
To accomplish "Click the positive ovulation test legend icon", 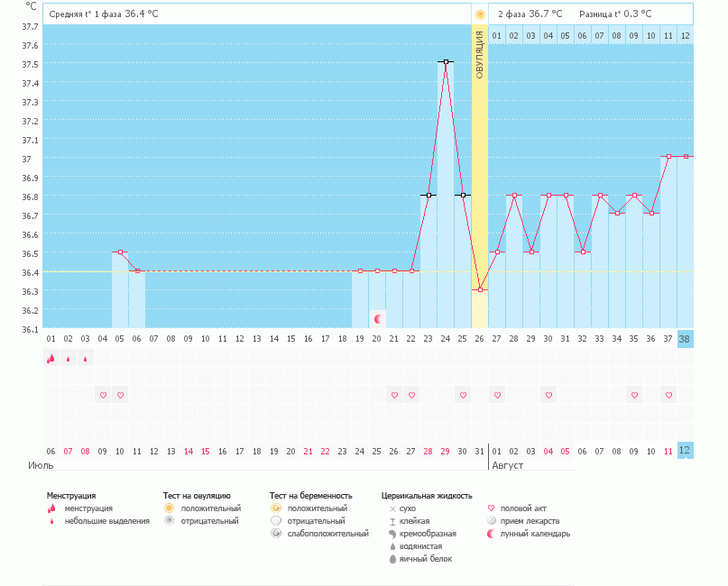I will 169,508.
